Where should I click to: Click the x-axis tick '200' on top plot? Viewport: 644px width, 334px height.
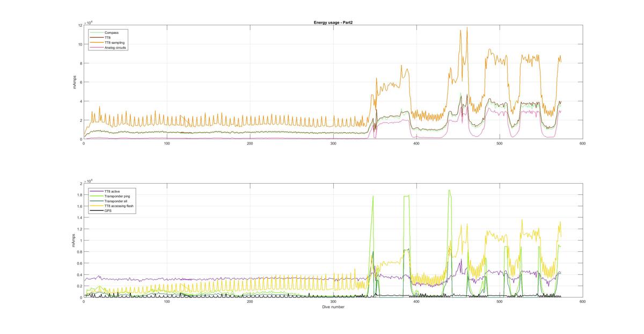250,143
